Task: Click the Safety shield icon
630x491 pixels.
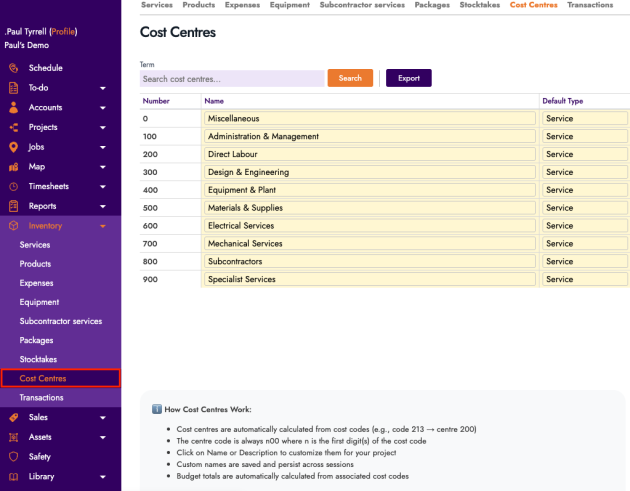Action: [x=13, y=457]
